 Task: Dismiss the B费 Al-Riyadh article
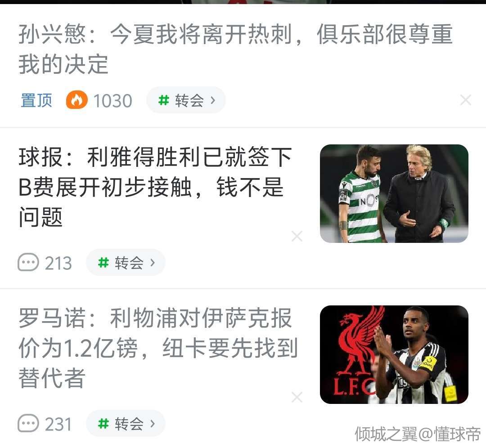[297, 236]
